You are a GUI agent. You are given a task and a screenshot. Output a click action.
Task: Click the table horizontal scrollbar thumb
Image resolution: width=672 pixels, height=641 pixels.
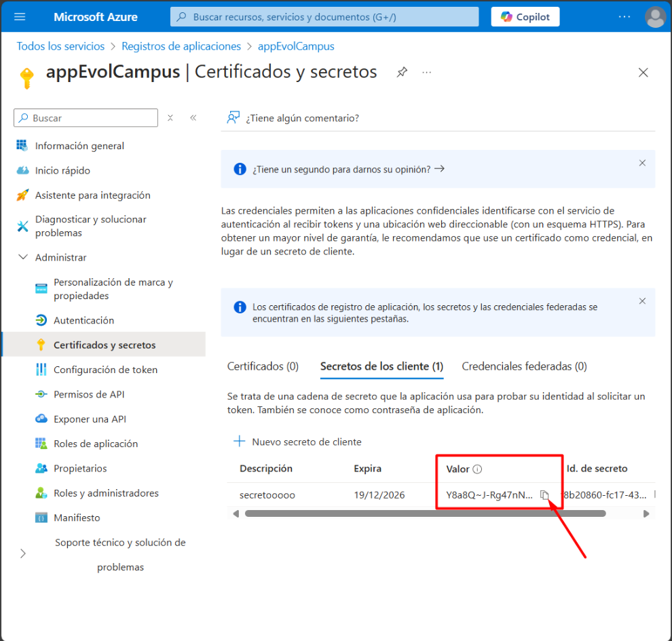pos(425,513)
